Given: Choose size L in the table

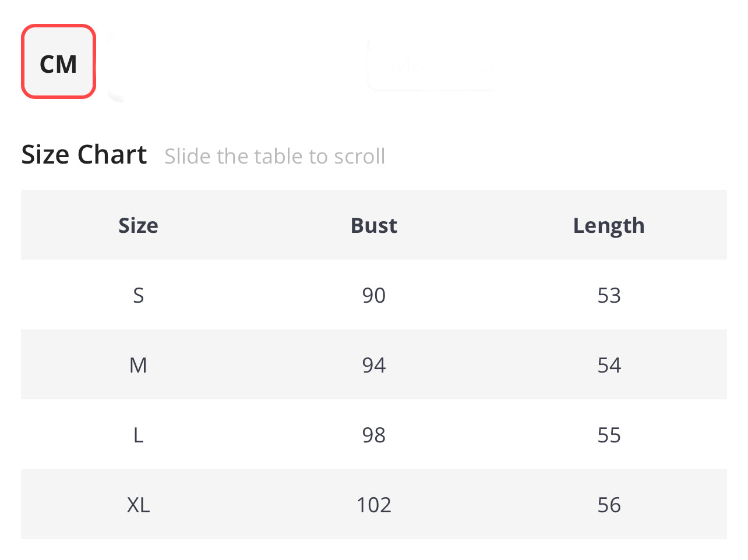Looking at the screenshot, I should [138, 435].
